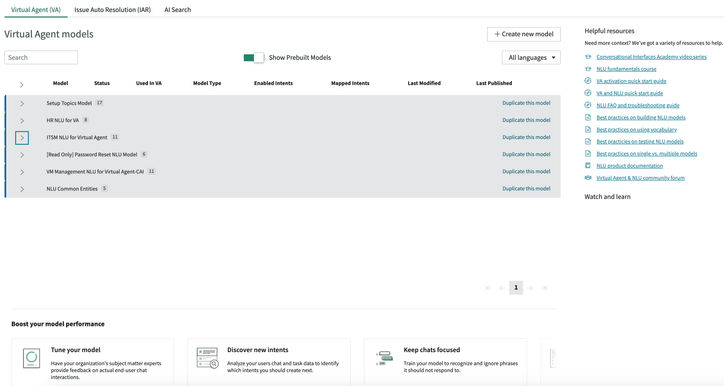
Task: Click the compass icon beside VA activation guide
Action: (x=588, y=81)
